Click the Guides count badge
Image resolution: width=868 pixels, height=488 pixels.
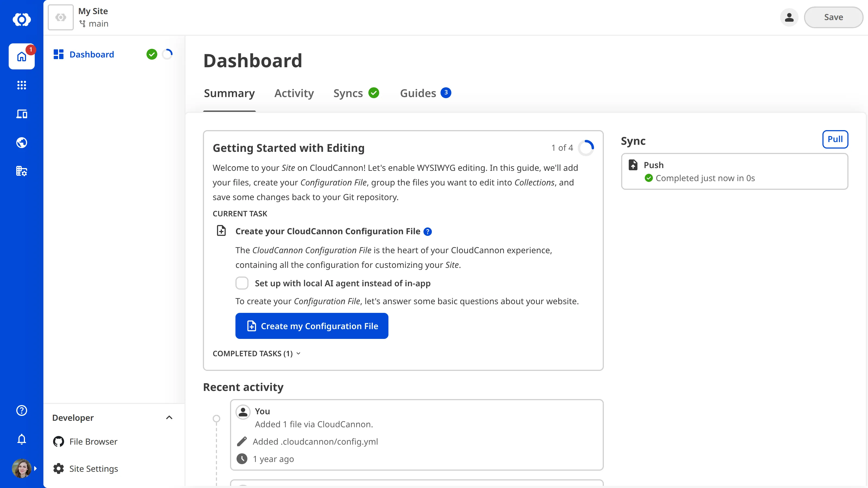(446, 93)
